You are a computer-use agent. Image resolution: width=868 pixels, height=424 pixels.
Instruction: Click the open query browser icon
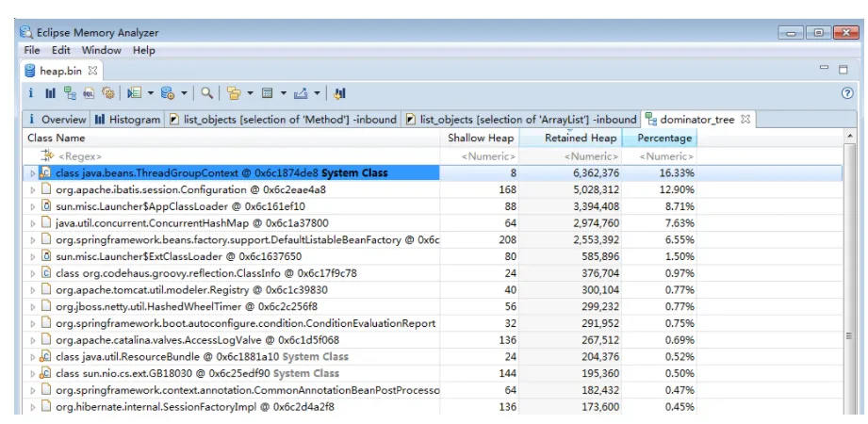click(168, 93)
